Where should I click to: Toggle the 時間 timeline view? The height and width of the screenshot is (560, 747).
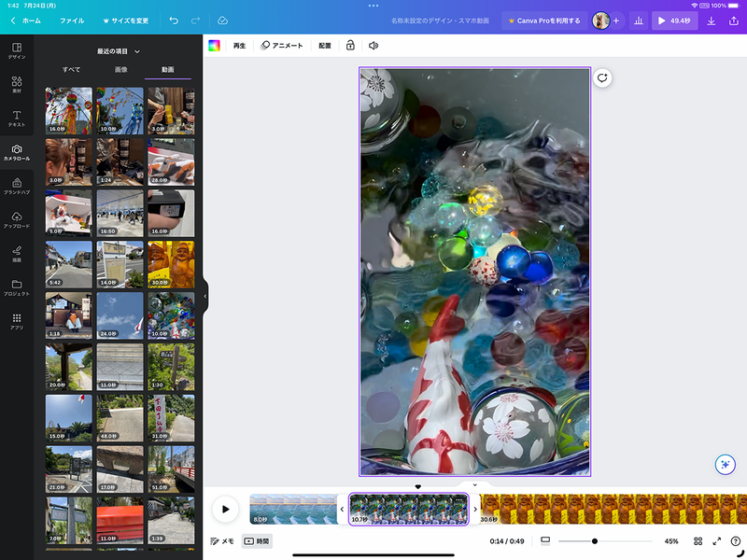pos(256,540)
